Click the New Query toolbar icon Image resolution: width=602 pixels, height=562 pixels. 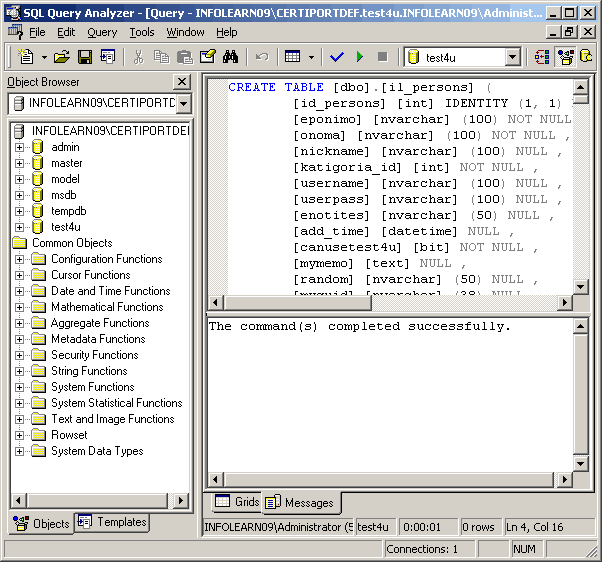click(26, 57)
